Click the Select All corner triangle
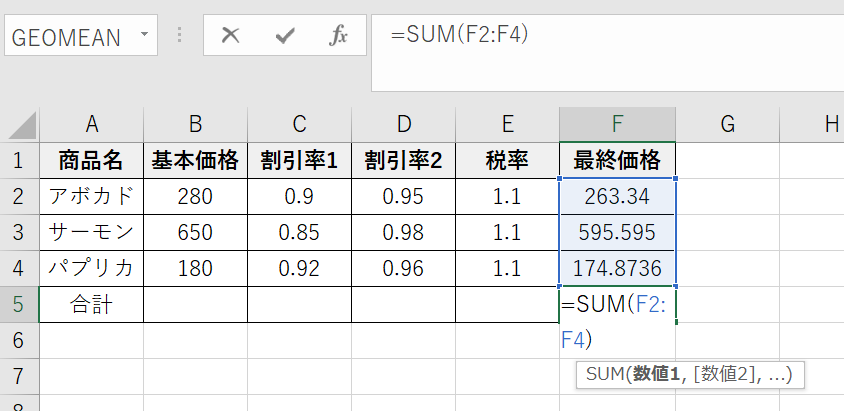Image resolution: width=844 pixels, height=411 pixels. tap(22, 125)
